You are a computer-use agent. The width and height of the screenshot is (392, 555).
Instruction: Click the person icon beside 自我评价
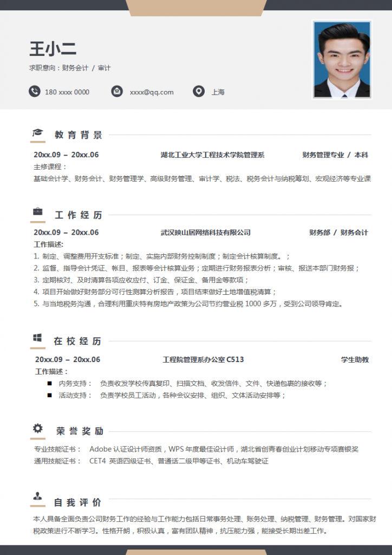[x=37, y=496]
